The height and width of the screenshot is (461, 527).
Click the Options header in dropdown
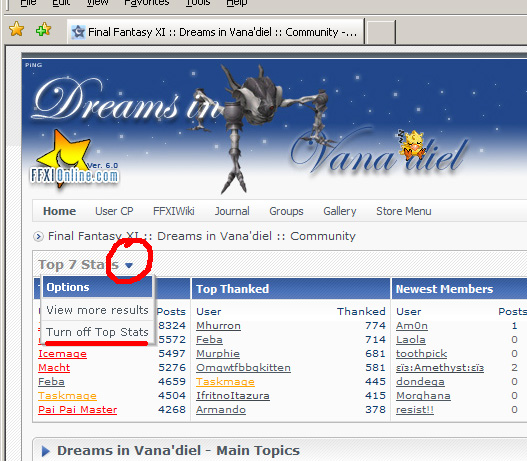(97, 287)
